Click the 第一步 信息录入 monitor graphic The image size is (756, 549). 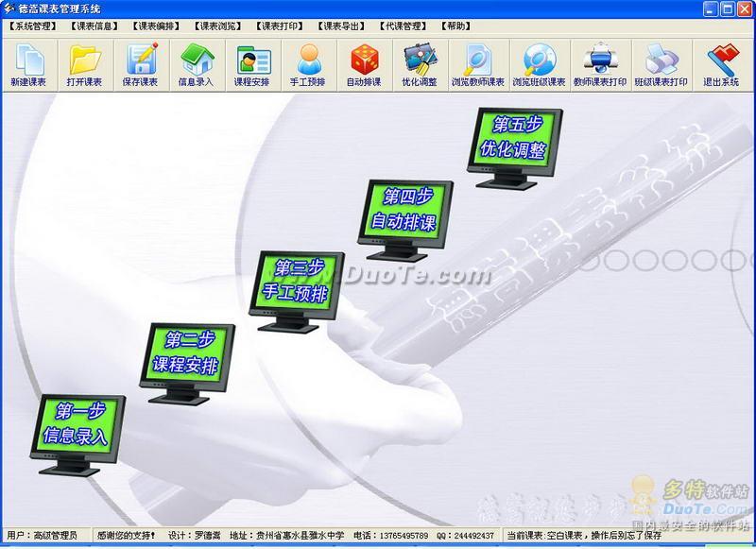pyautogui.click(x=77, y=435)
